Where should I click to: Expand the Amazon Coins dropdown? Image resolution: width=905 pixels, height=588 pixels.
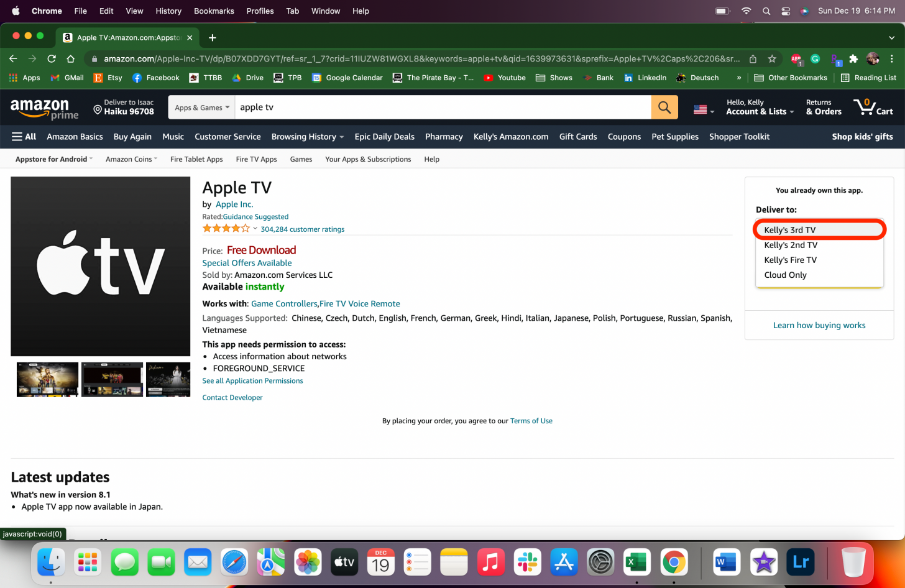(x=131, y=159)
